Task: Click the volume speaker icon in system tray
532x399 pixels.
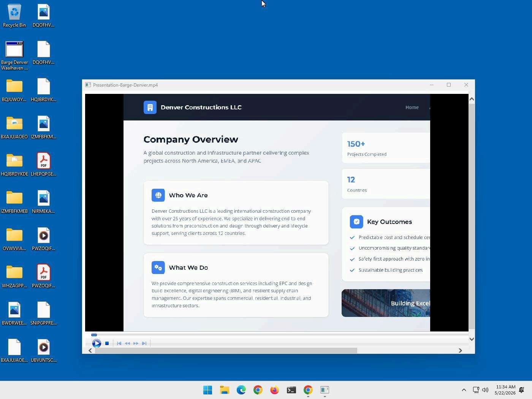Action: (x=485, y=390)
